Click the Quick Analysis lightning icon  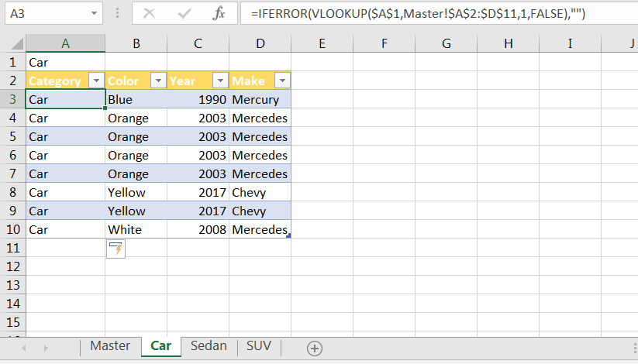pos(116,249)
